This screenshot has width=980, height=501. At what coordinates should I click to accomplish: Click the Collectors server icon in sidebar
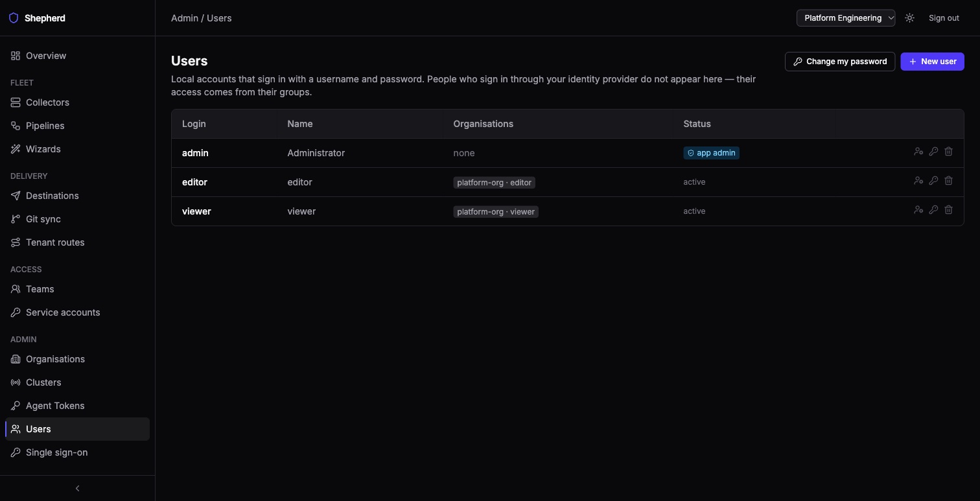click(16, 102)
